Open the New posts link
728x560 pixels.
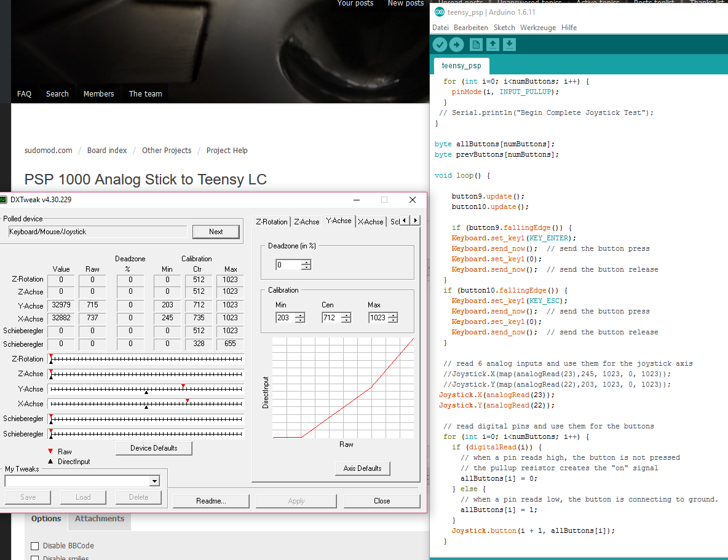406,3
